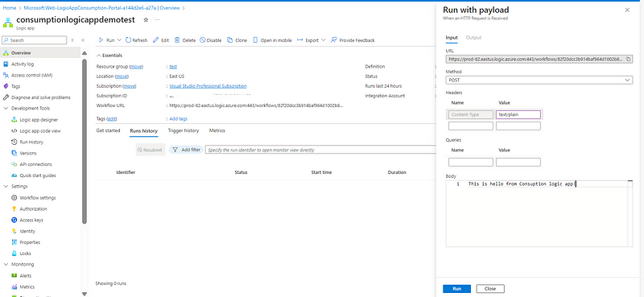This screenshot has width=644, height=297.
Task: Click the Run toolbar play icon
Action: pos(101,40)
